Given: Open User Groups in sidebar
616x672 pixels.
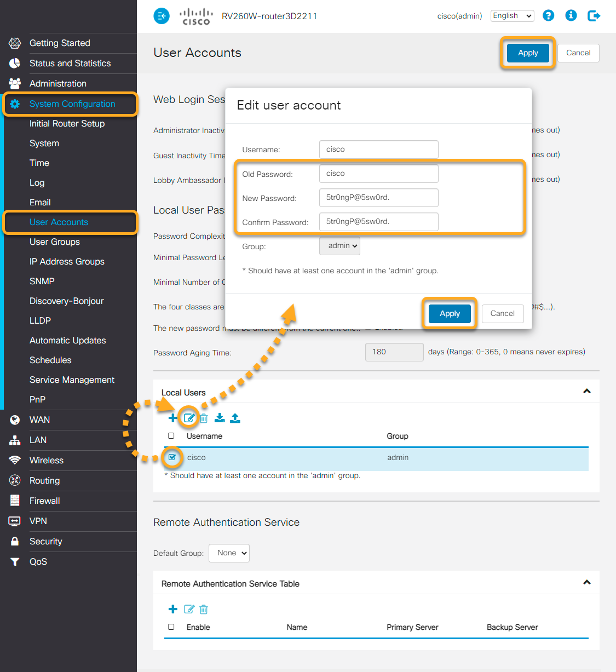Looking at the screenshot, I should 55,242.
